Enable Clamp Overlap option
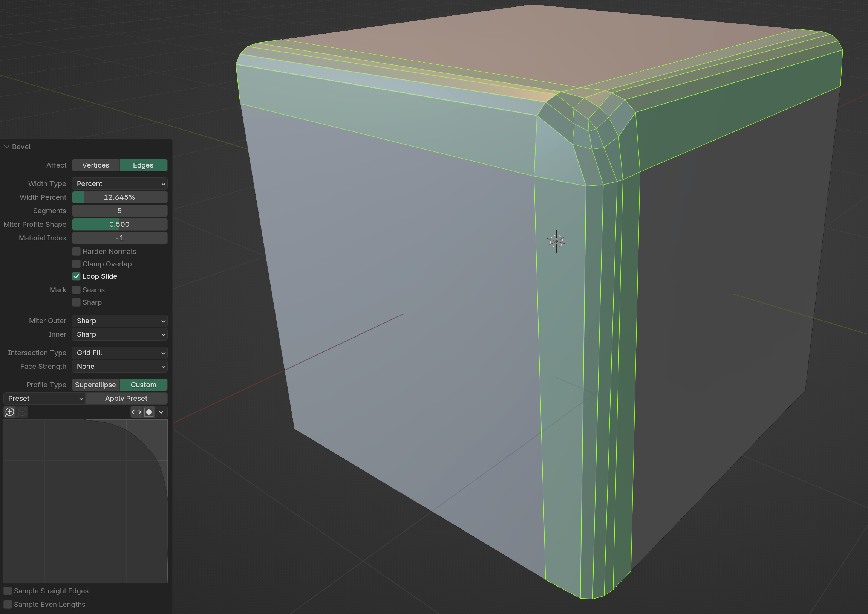 point(77,264)
